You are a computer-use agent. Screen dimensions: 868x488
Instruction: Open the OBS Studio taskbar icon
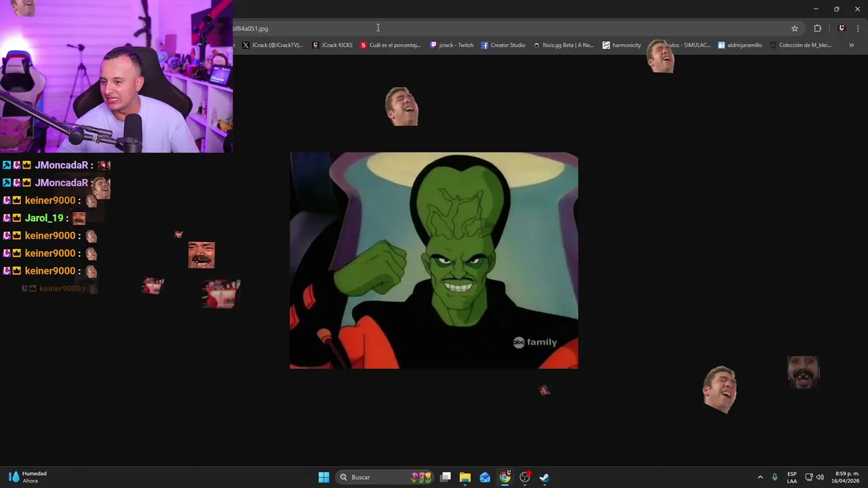(x=525, y=477)
